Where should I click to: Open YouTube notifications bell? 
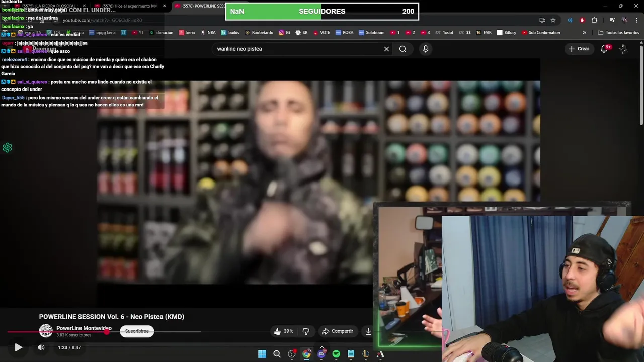604,49
